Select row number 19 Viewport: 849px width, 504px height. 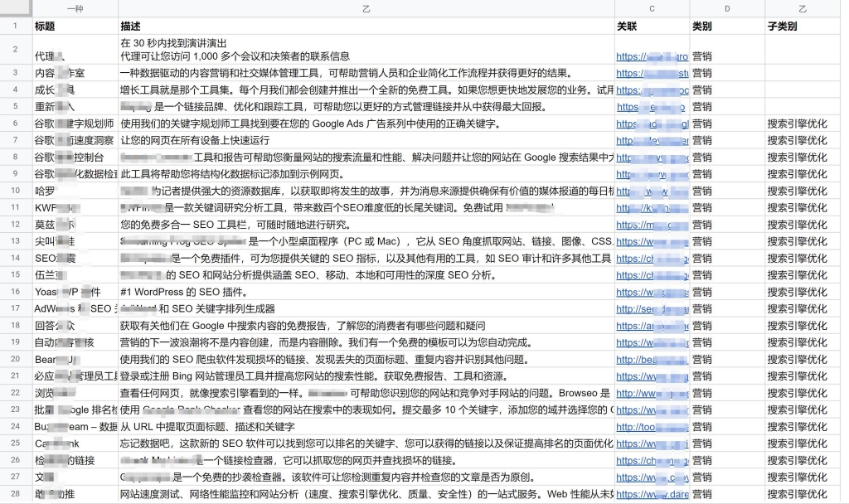[15, 342]
